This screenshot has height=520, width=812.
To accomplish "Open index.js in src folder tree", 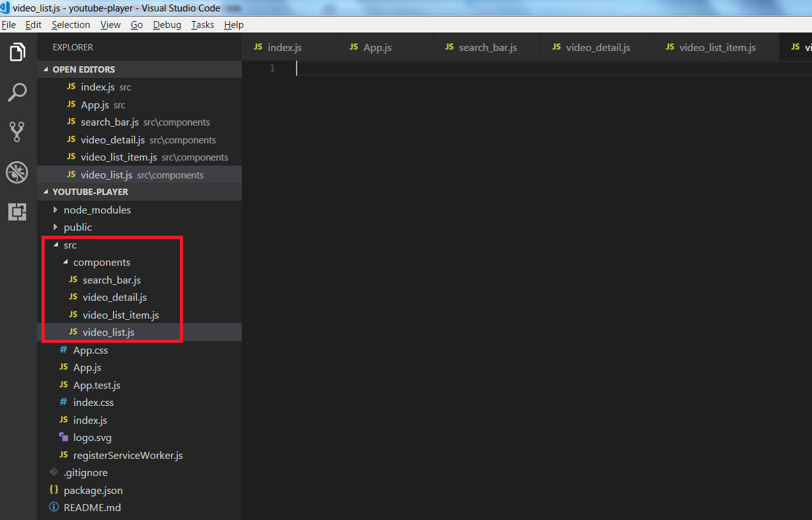I will click(139, 420).
